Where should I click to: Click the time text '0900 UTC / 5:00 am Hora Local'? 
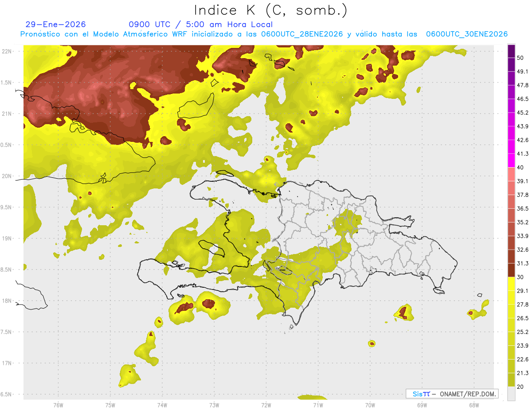coord(200,24)
